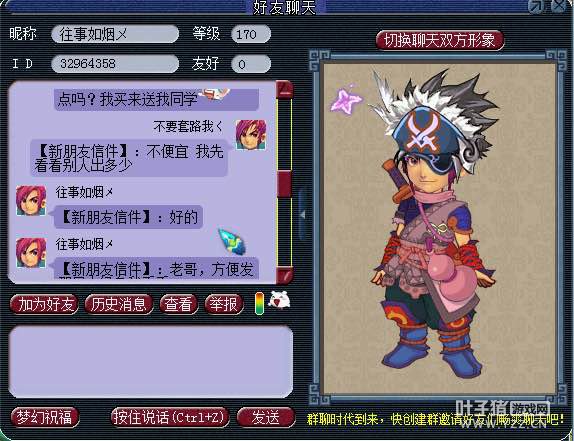574x441 pixels.
Task: Click the pop-out icon in title bar
Action: (x=537, y=6)
